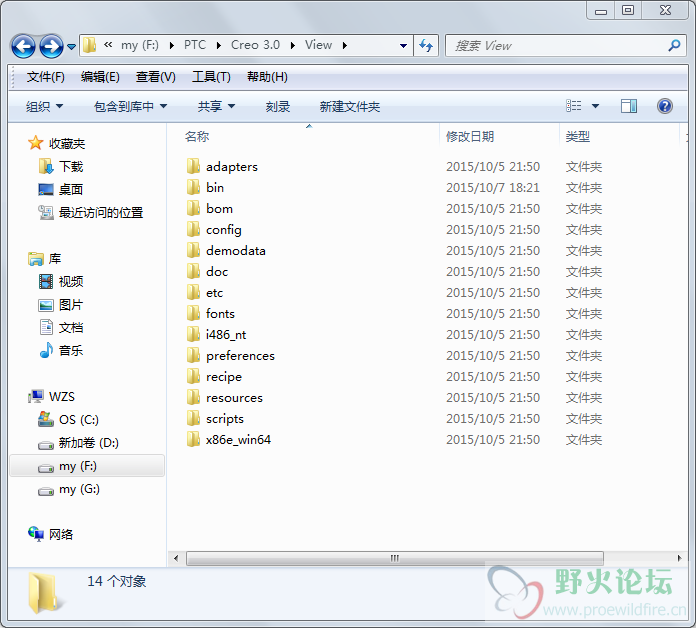Open the 包含到库中 dropdown
Viewport: 696px width, 628px height.
click(x=130, y=107)
